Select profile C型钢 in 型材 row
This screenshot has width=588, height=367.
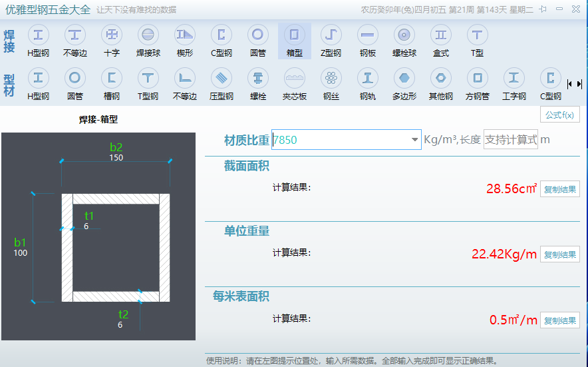coord(551,84)
